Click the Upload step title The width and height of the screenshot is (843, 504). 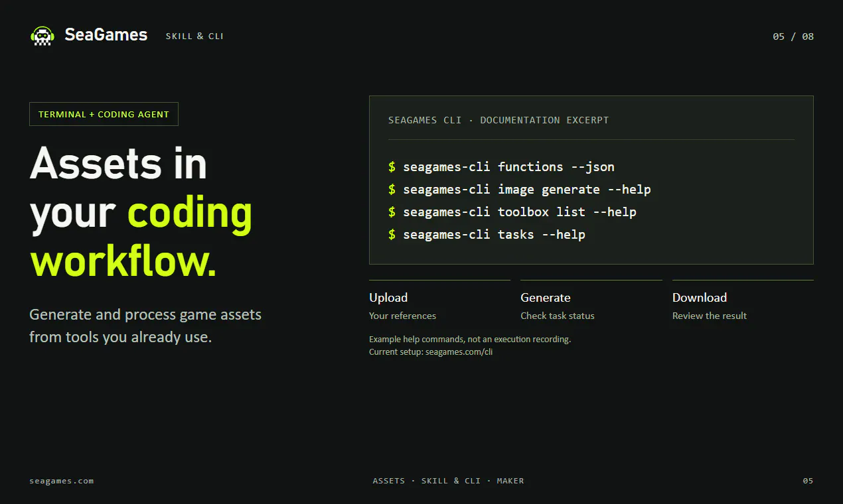(x=388, y=298)
